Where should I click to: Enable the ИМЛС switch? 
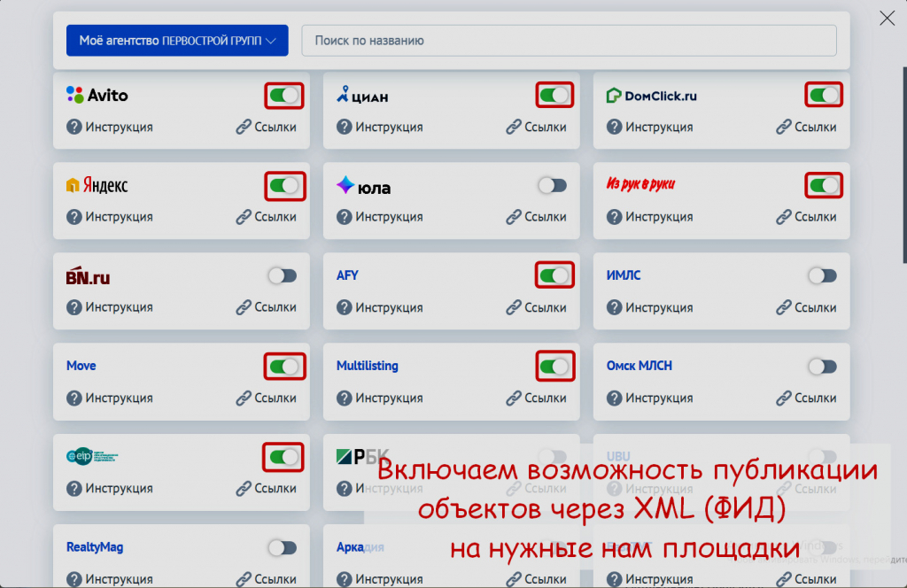tap(823, 275)
